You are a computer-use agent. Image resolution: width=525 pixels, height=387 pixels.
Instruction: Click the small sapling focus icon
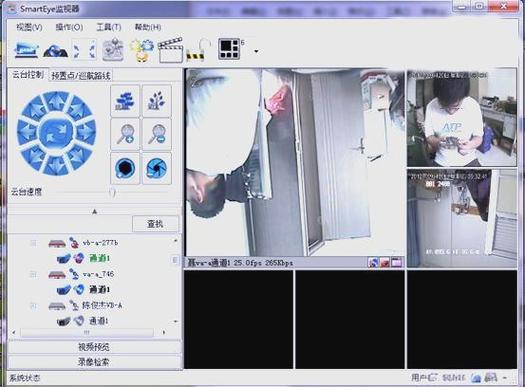point(157,101)
